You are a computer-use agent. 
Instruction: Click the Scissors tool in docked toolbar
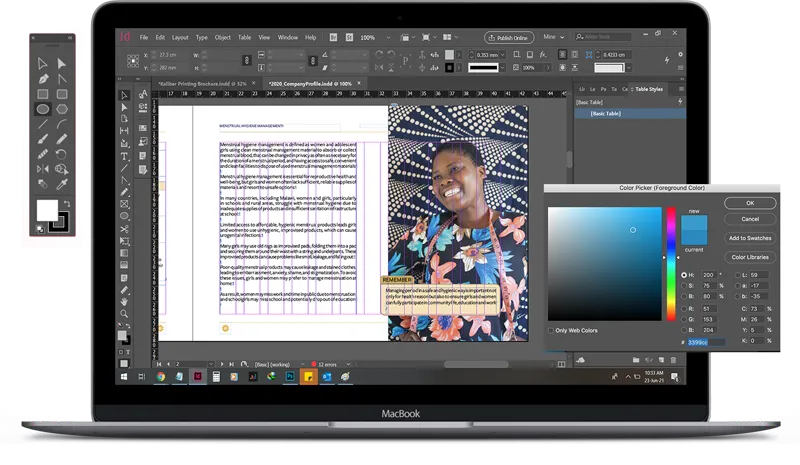125,230
